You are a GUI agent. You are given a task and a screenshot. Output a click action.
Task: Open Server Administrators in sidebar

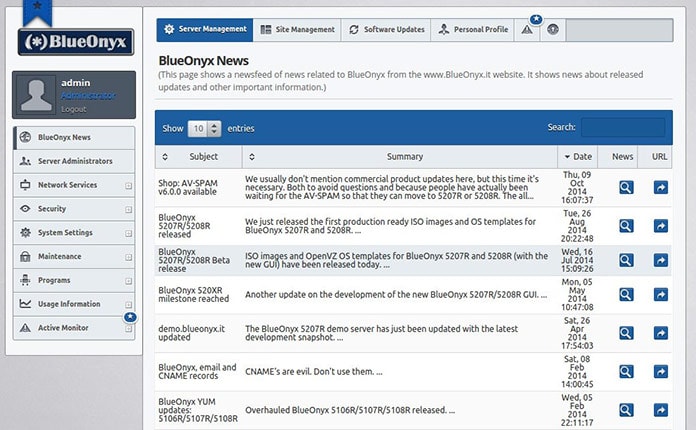(x=74, y=161)
